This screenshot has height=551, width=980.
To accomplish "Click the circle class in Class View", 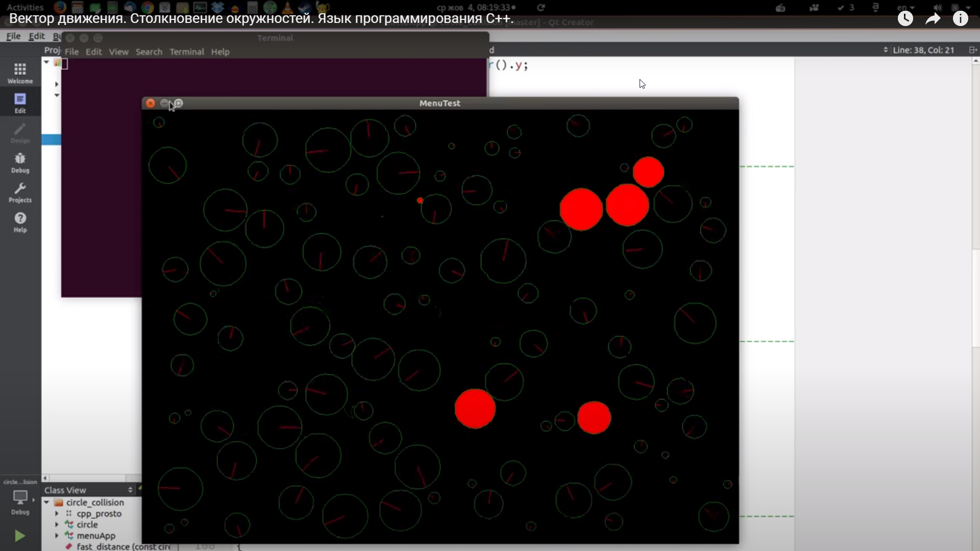I will click(x=86, y=524).
